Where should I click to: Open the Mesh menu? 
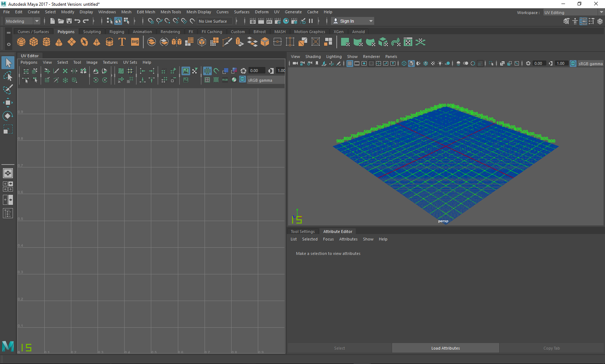tap(126, 12)
